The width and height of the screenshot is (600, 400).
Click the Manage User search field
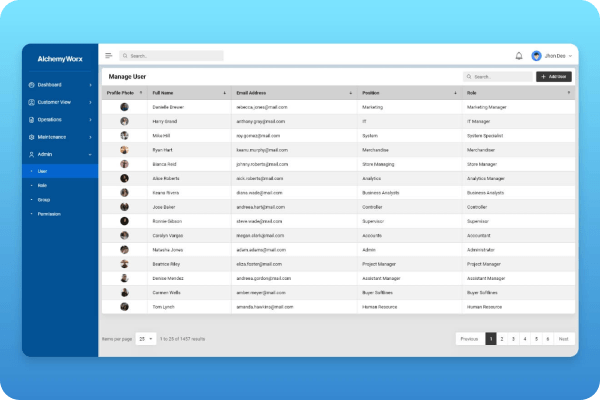(x=497, y=77)
